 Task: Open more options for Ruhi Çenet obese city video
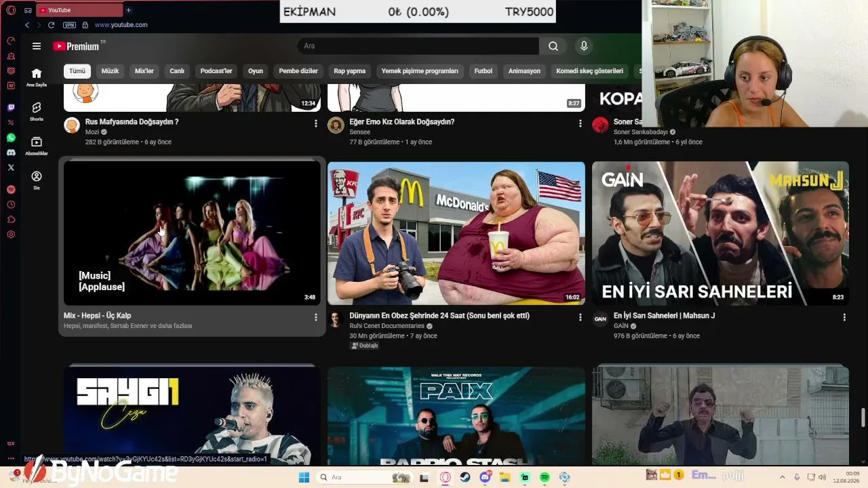click(580, 317)
